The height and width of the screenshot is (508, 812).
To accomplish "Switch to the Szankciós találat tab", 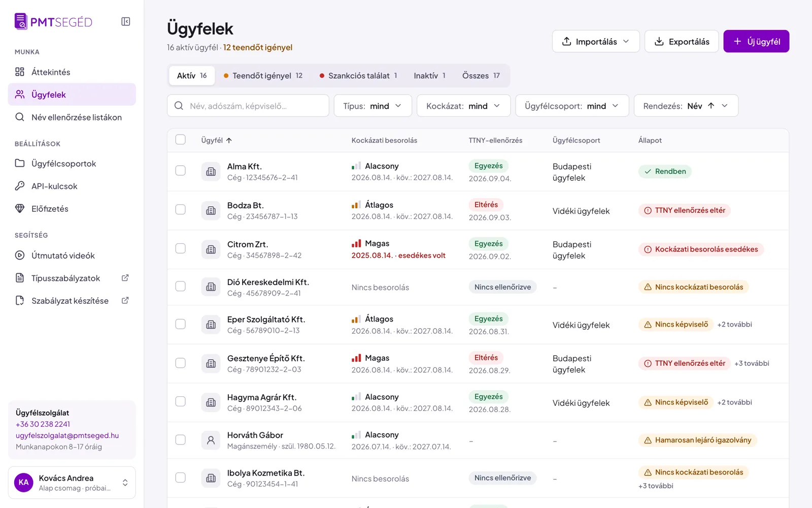I will [x=358, y=76].
